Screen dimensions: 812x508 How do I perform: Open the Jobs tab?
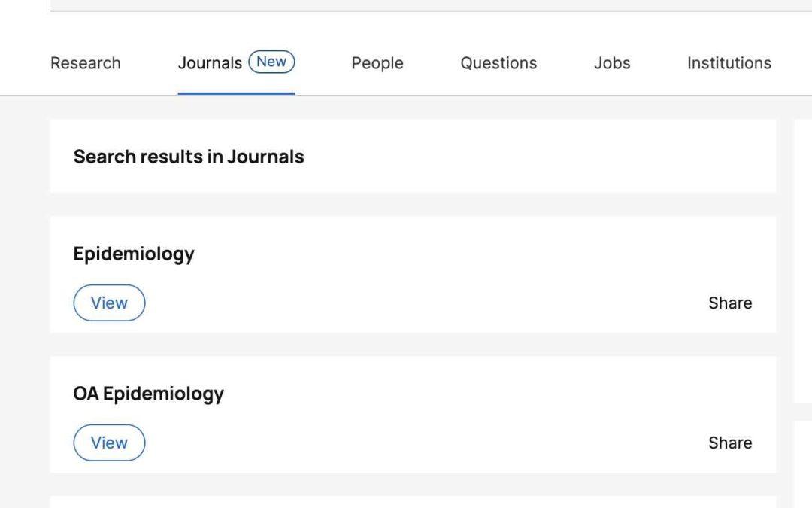coord(612,63)
